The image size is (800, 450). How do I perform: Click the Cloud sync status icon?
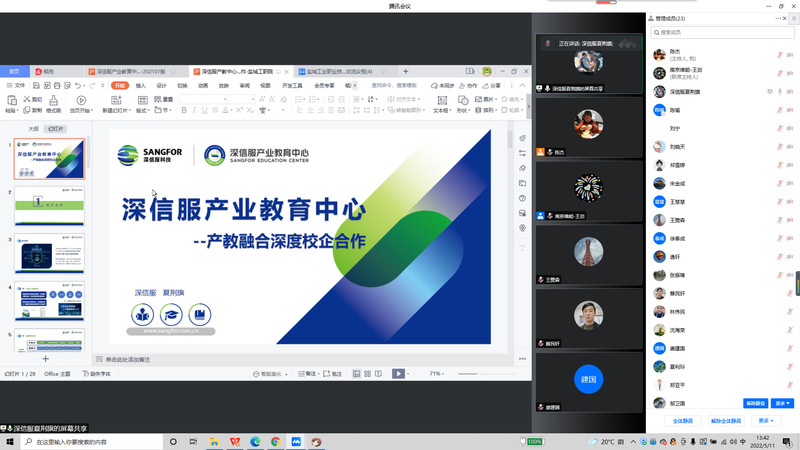434,85
